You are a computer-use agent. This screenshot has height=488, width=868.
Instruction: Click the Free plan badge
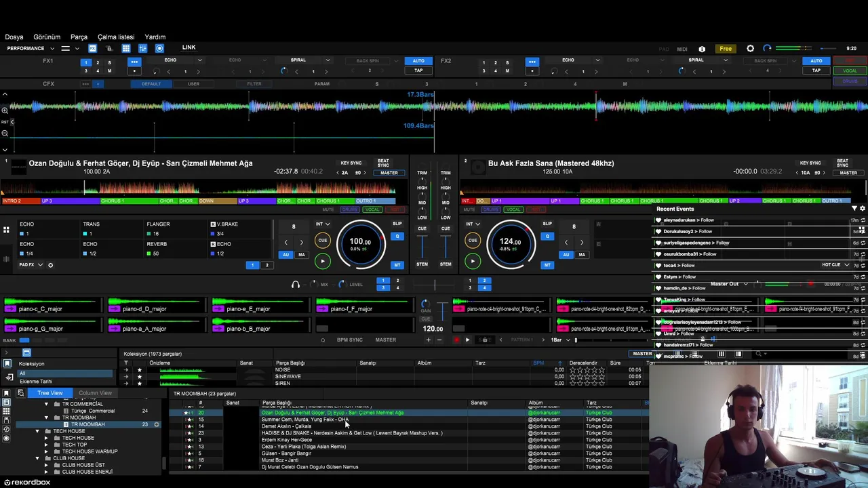coord(726,49)
